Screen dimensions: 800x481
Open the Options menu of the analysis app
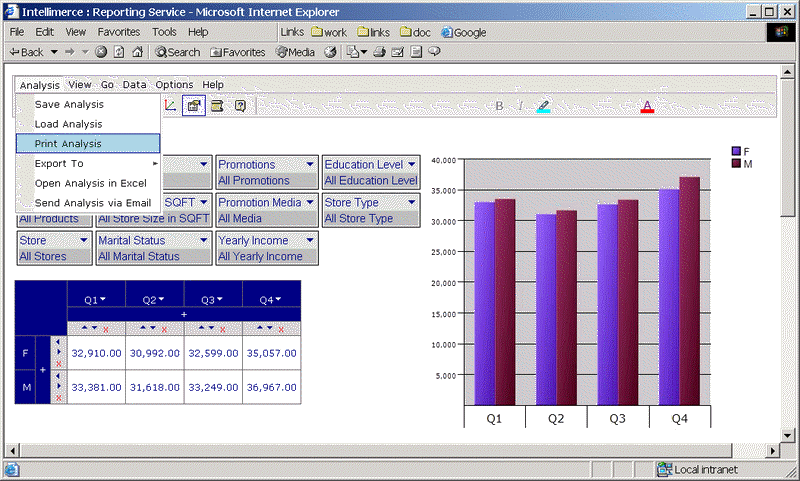[174, 85]
